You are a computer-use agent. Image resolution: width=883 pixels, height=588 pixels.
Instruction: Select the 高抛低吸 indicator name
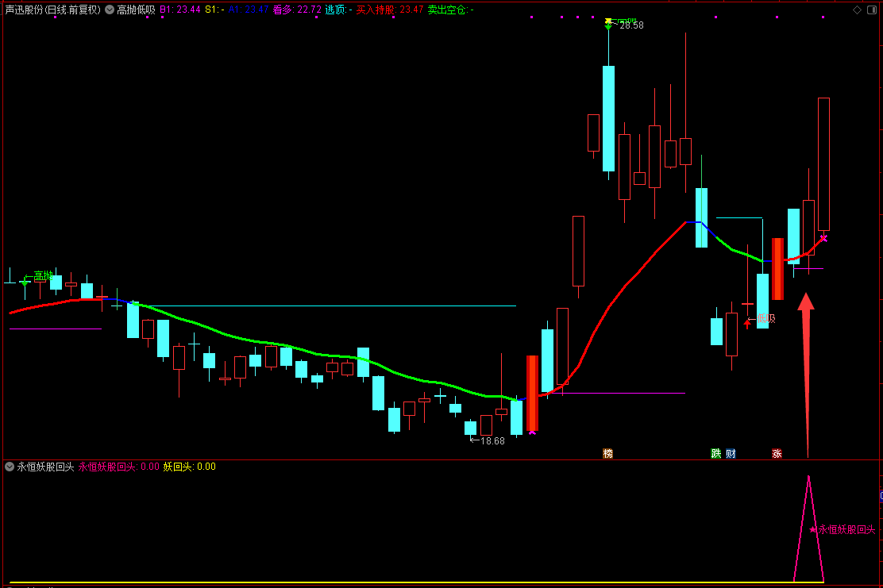tap(136, 10)
